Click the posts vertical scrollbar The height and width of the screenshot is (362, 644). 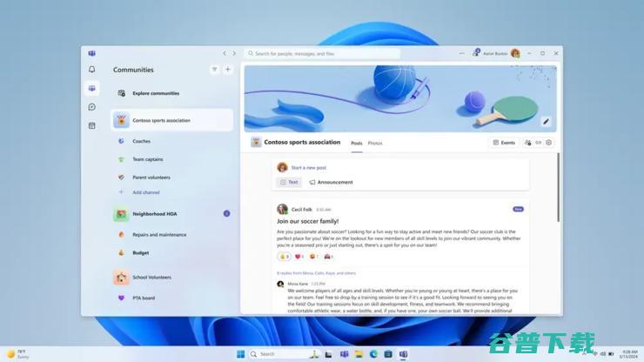pos(558,187)
